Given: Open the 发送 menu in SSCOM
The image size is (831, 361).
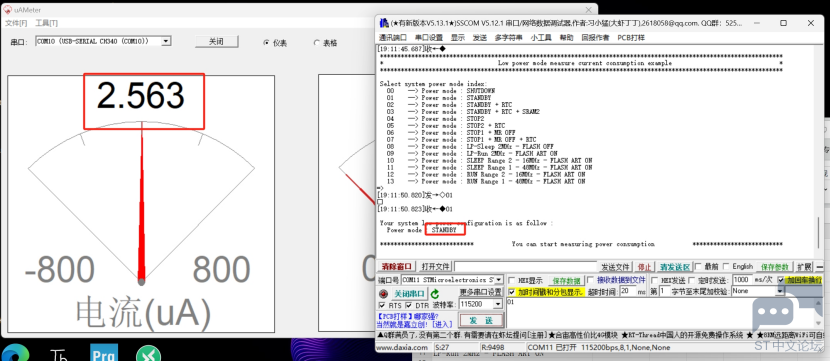Looking at the screenshot, I should pos(479,38).
